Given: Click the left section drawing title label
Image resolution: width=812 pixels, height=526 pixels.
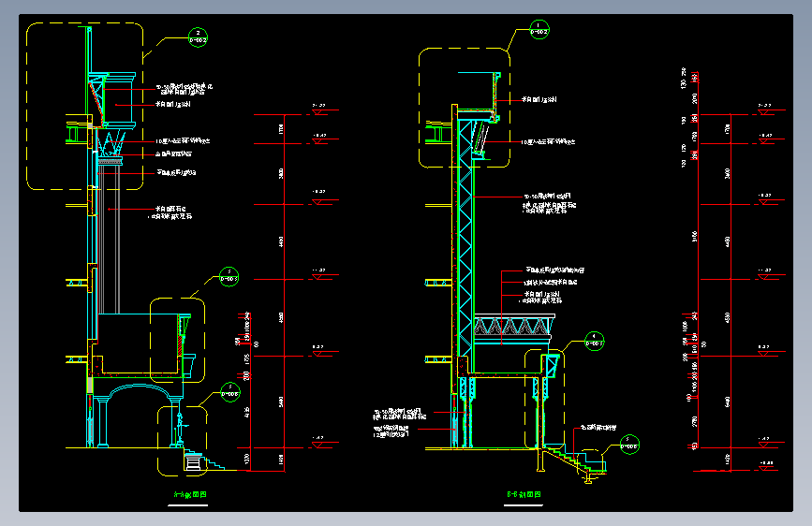Looking at the screenshot, I should [189, 494].
